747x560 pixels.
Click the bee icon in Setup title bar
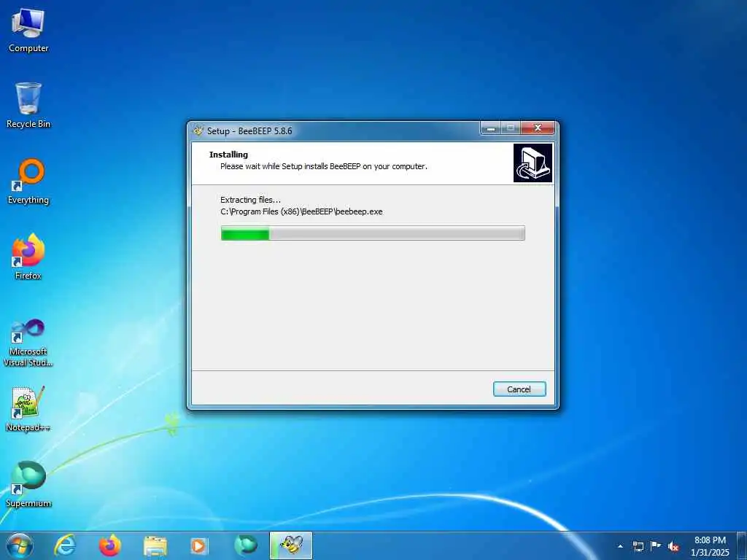point(198,130)
